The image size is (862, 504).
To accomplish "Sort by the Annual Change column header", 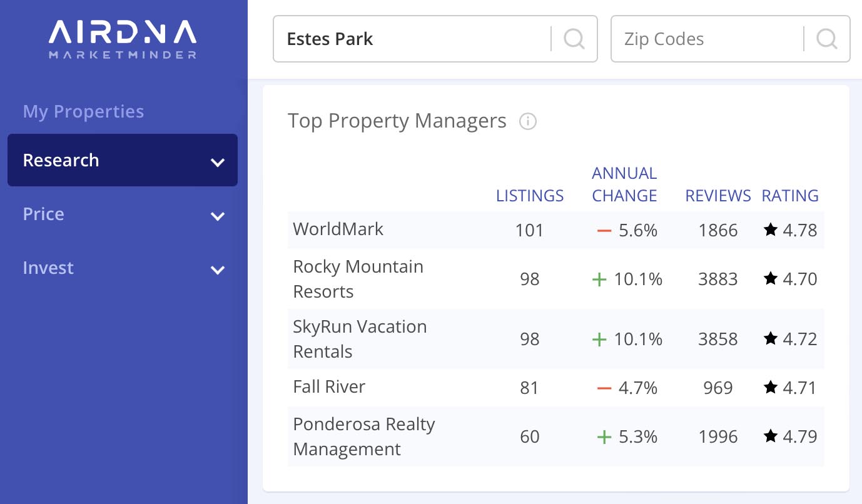I will point(624,185).
